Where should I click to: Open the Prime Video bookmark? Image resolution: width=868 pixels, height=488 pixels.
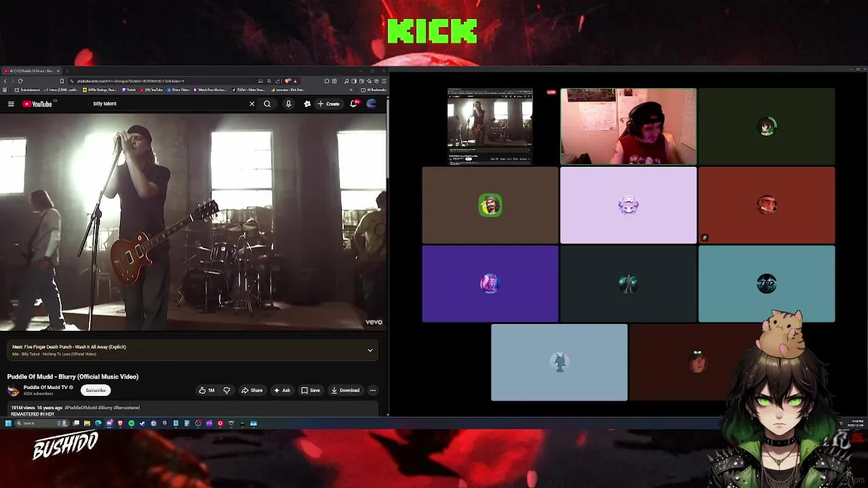(x=177, y=89)
